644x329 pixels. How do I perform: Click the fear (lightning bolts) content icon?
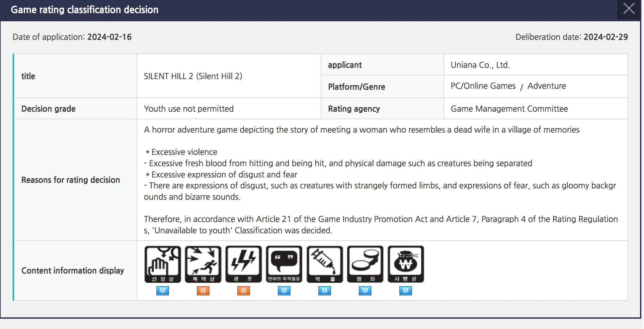point(244,264)
